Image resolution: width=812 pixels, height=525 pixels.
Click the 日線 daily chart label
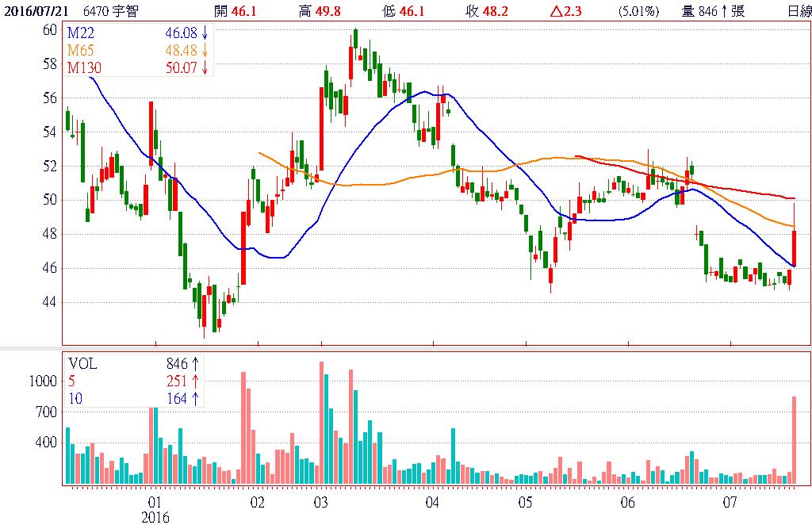pyautogui.click(x=799, y=10)
